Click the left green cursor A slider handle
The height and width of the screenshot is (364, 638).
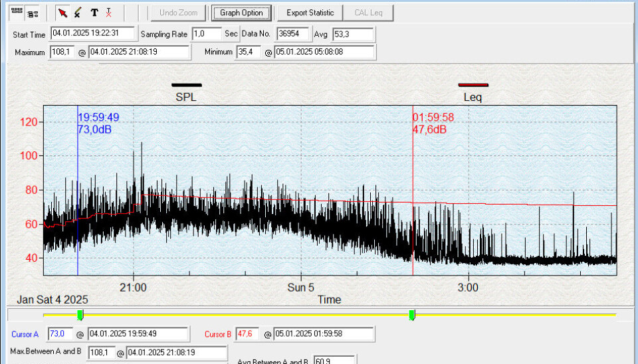click(80, 314)
